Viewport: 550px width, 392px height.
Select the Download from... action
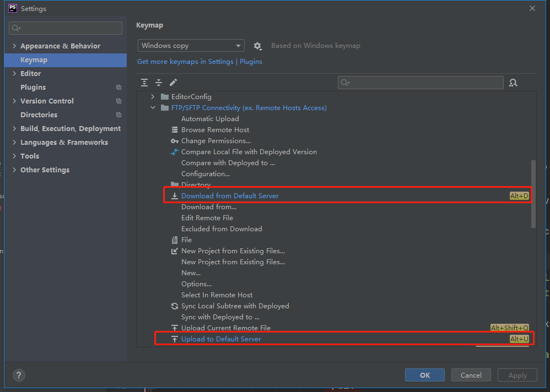click(209, 206)
